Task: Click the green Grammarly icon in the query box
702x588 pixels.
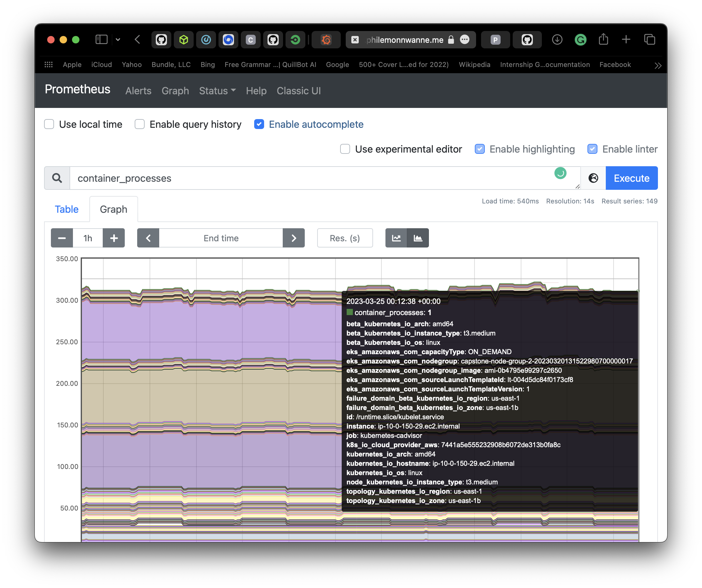Action: 560,173
